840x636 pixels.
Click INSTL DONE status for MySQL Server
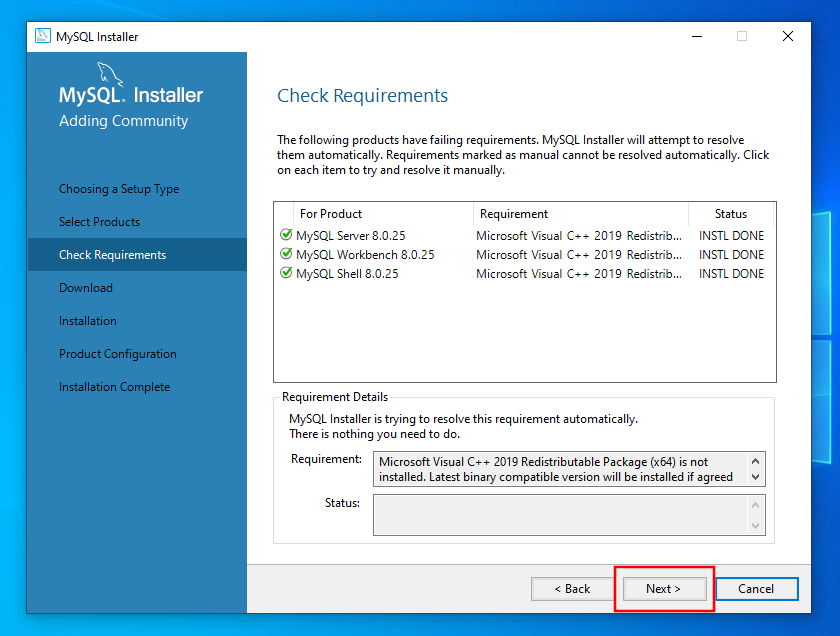731,236
